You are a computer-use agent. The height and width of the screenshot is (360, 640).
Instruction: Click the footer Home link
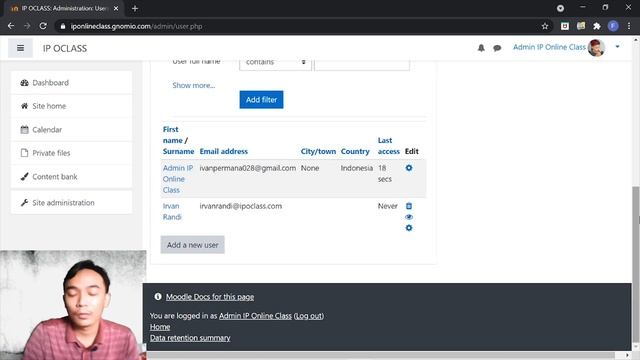pyautogui.click(x=160, y=327)
